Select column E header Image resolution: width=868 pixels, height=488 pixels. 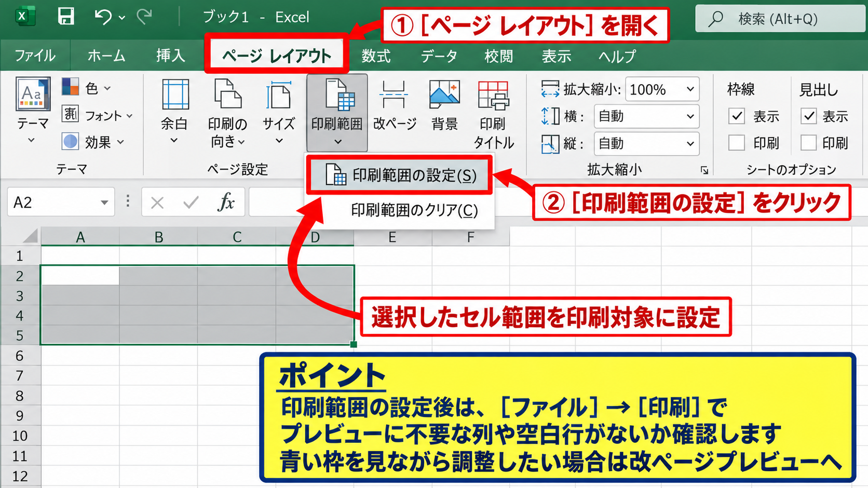tap(392, 237)
